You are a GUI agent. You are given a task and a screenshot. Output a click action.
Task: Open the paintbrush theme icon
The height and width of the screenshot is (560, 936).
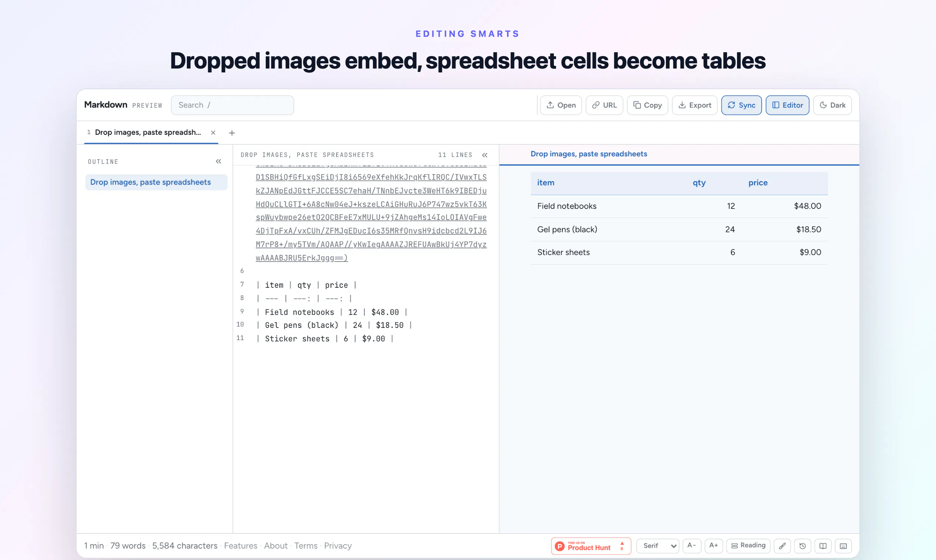pyautogui.click(x=782, y=546)
